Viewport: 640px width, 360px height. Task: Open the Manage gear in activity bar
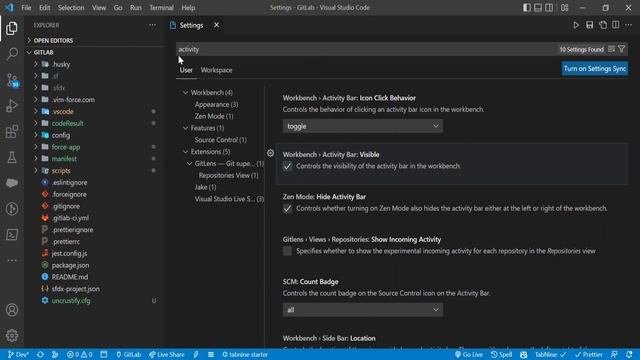[x=12, y=336]
